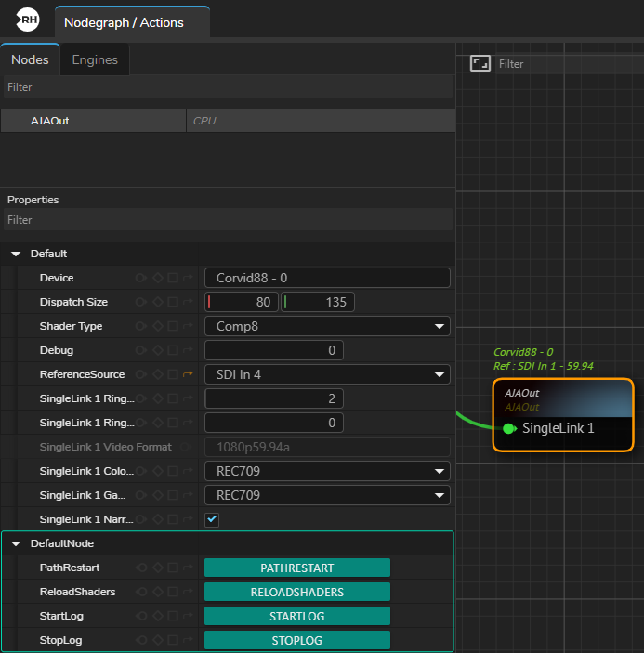This screenshot has height=653, width=644.
Task: Click the circle pin icon in Debug row
Action: coord(141,350)
